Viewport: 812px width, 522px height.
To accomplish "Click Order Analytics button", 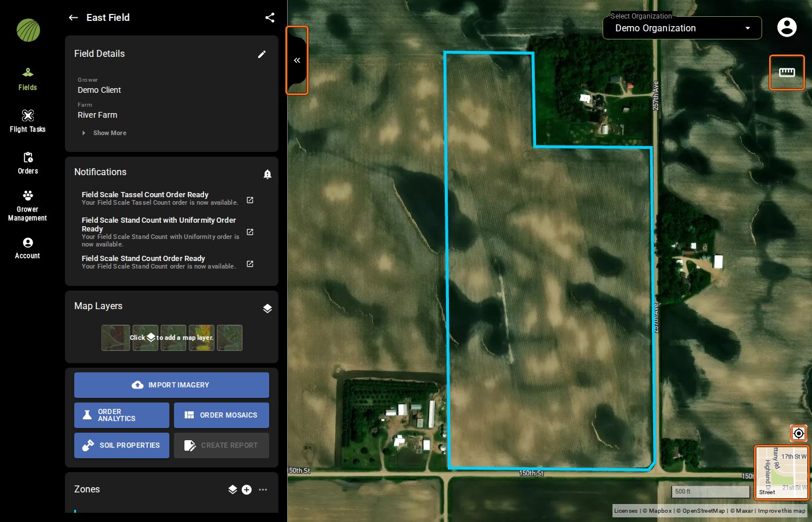I will [122, 415].
